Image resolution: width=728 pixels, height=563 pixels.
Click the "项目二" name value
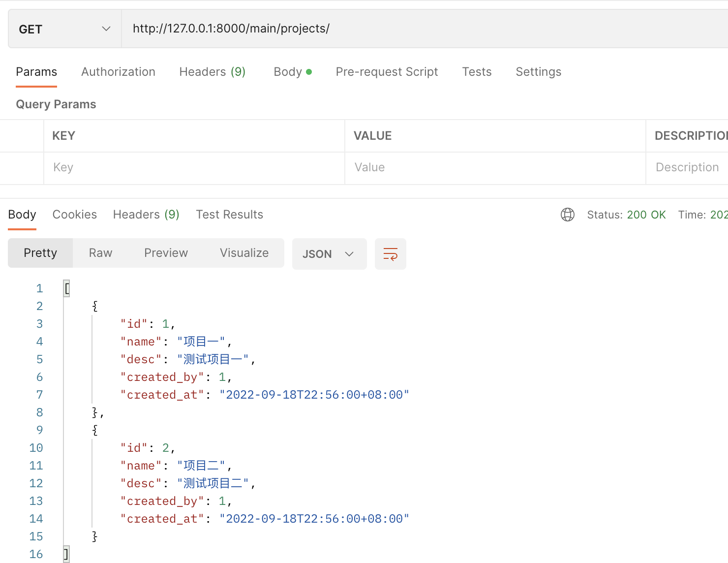click(201, 466)
